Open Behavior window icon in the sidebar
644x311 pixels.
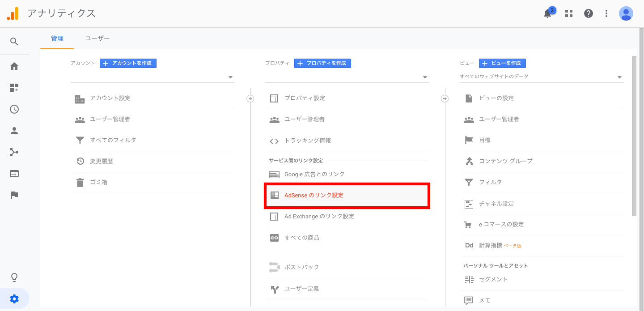tap(14, 174)
